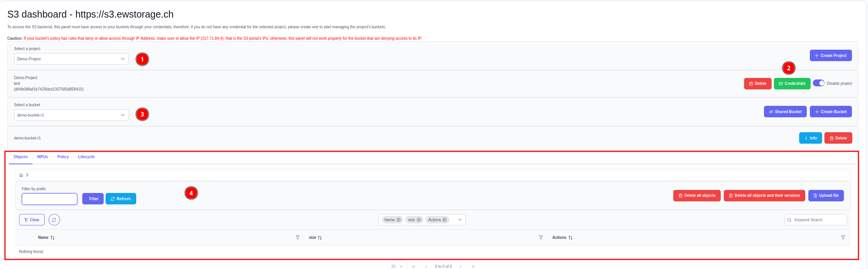This screenshot has width=868, height=269.
Task: Remove the Actions column chip
Action: (445, 220)
